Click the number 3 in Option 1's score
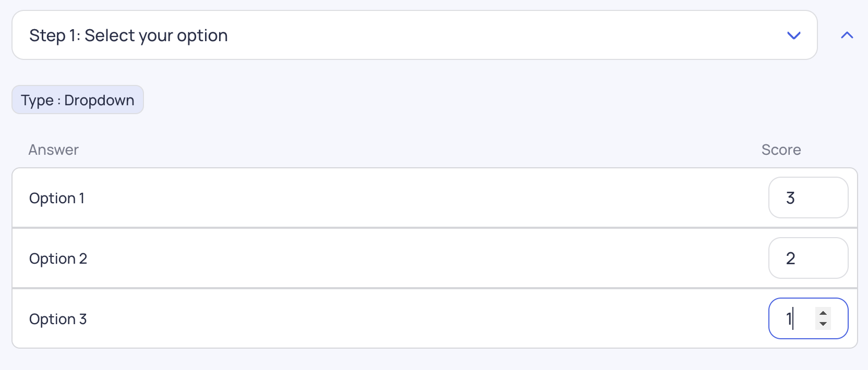 point(790,198)
